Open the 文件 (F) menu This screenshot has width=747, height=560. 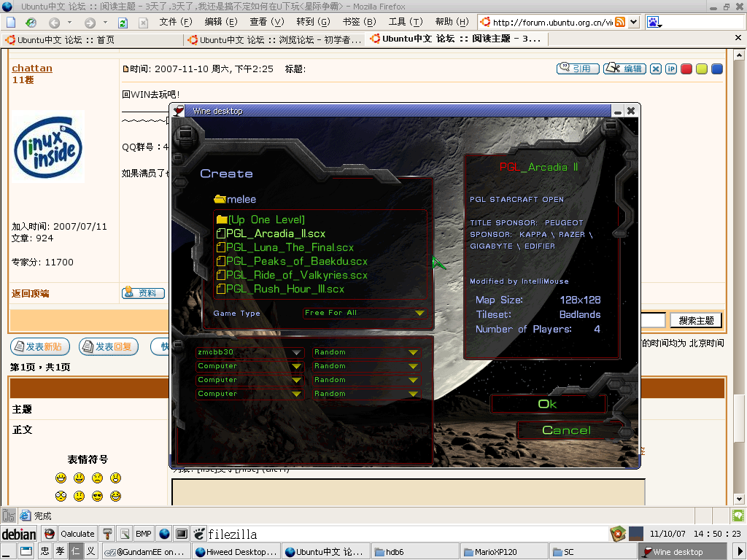[175, 22]
